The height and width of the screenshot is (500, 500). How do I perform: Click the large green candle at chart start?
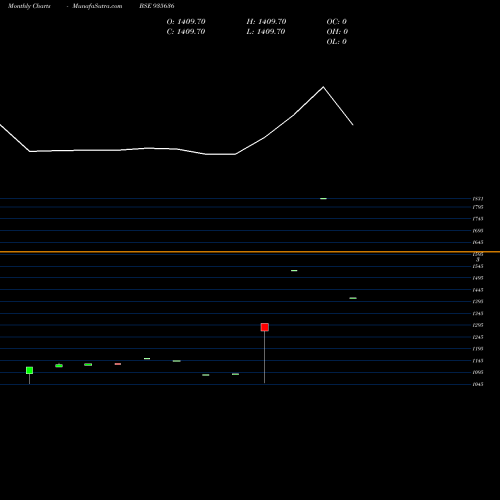tap(29, 370)
